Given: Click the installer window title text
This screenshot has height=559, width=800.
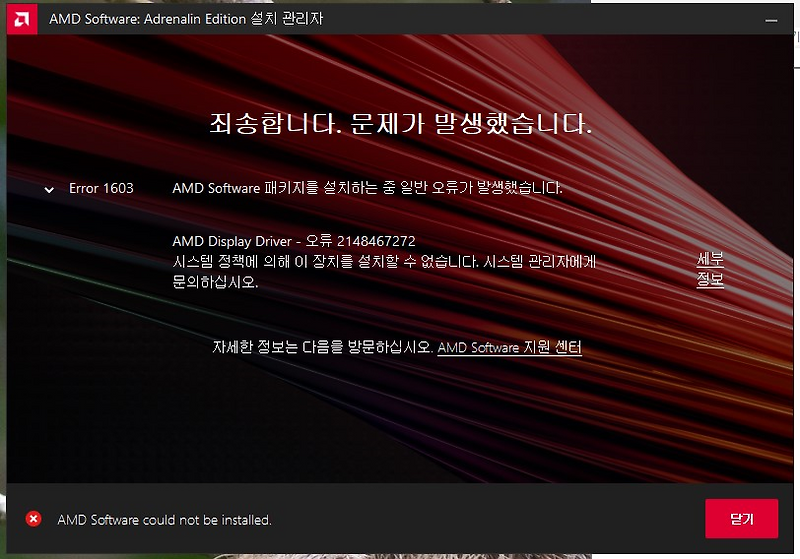Looking at the screenshot, I should (186, 19).
